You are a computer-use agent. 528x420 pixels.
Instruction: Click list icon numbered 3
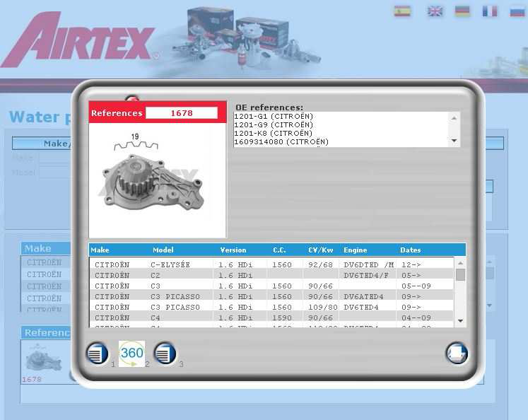[165, 353]
